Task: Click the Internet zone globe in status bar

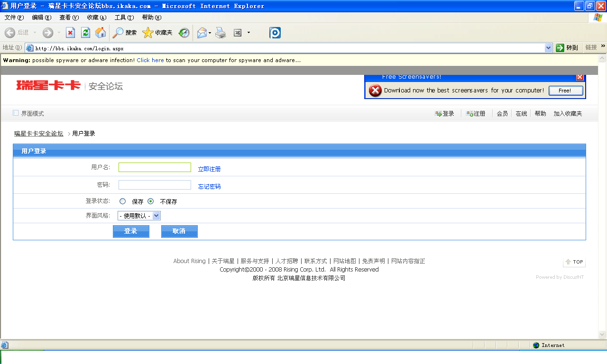Action: click(x=536, y=346)
